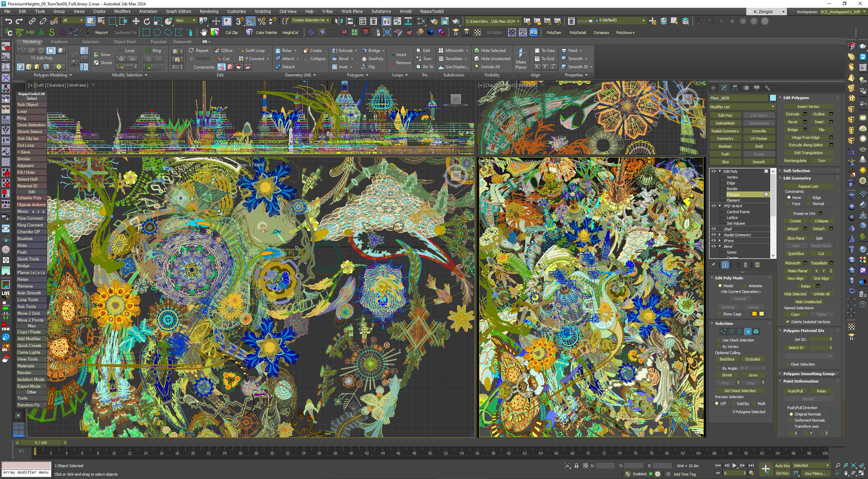Viewport: 868px width, 479px height.
Task: Toggle Show End Result icon below stack
Action: point(725,265)
